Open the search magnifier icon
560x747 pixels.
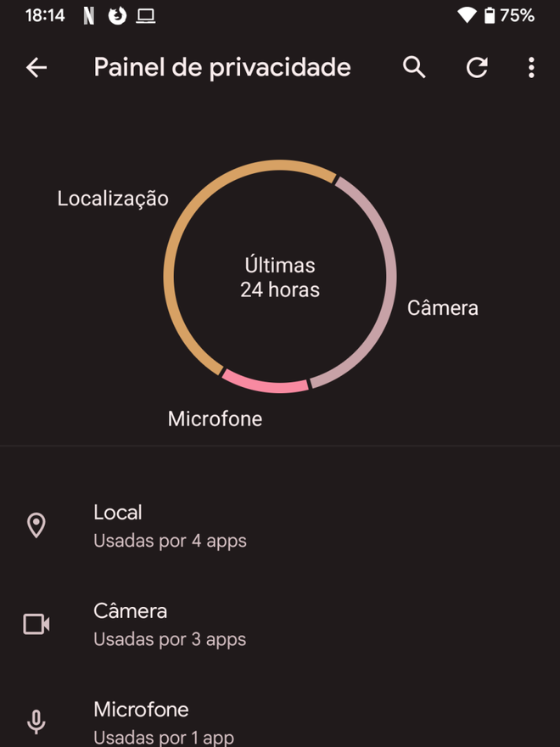coord(414,67)
